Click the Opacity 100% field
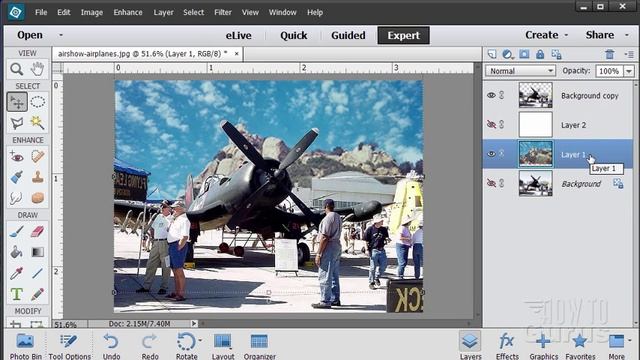 point(609,71)
